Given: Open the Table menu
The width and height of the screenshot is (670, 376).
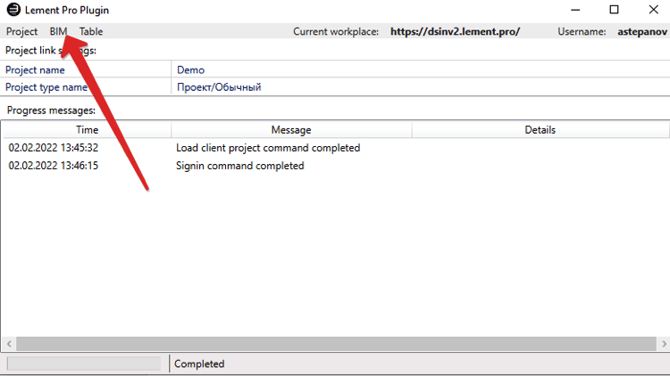Looking at the screenshot, I should [x=91, y=32].
